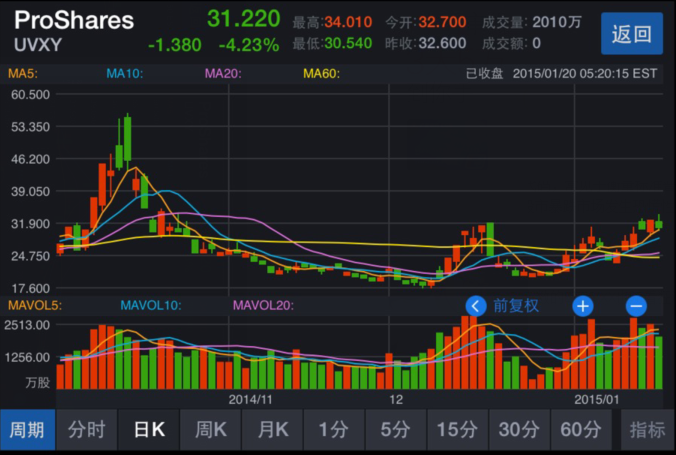Click the UVXY ticker symbol
The image size is (676, 455).
(x=38, y=45)
